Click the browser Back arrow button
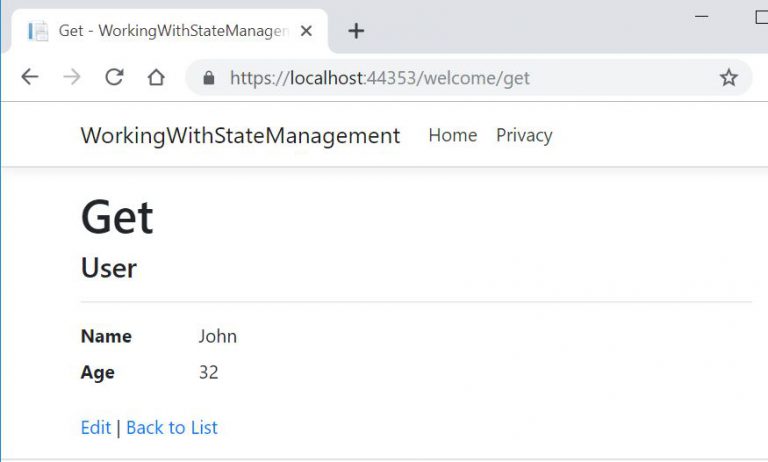Screen dimensions: 768x462 [30, 78]
